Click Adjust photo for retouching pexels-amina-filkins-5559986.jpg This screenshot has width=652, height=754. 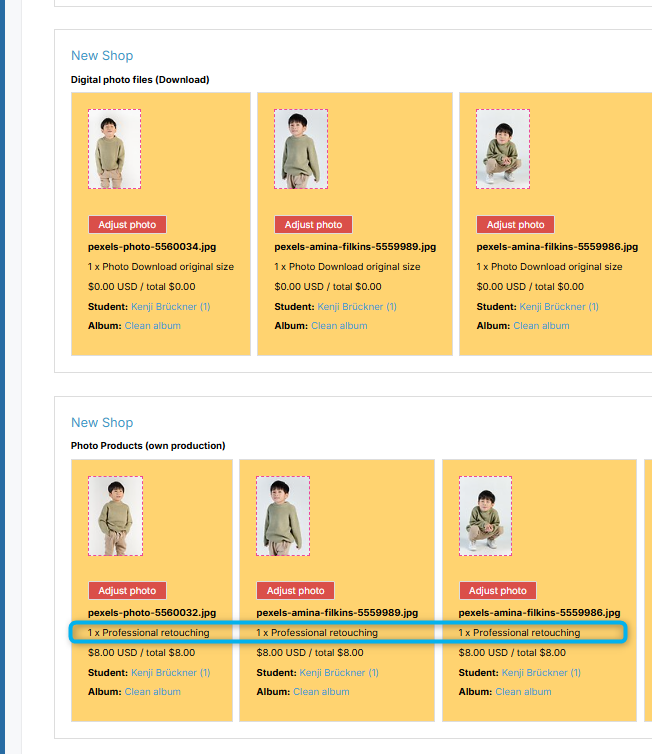[498, 591]
